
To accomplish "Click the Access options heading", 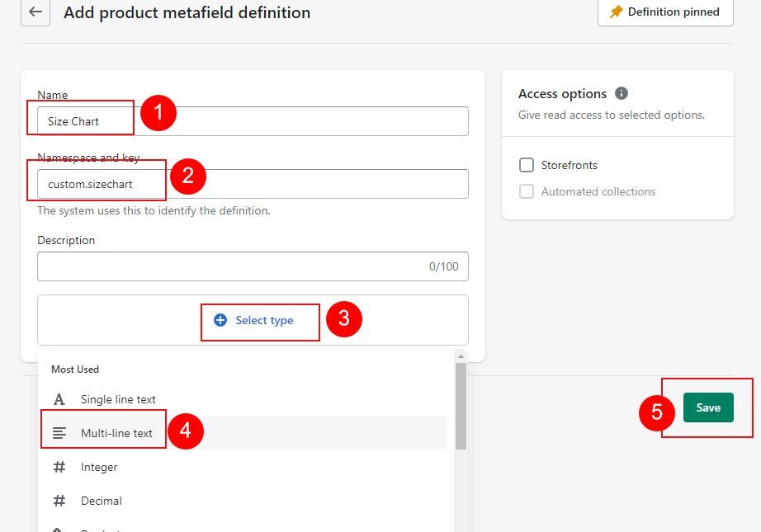I will click(x=563, y=93).
